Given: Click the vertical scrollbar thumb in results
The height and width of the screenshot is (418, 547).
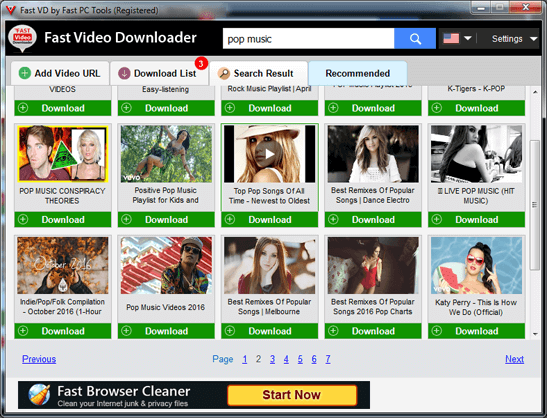Looking at the screenshot, I should 534,205.
